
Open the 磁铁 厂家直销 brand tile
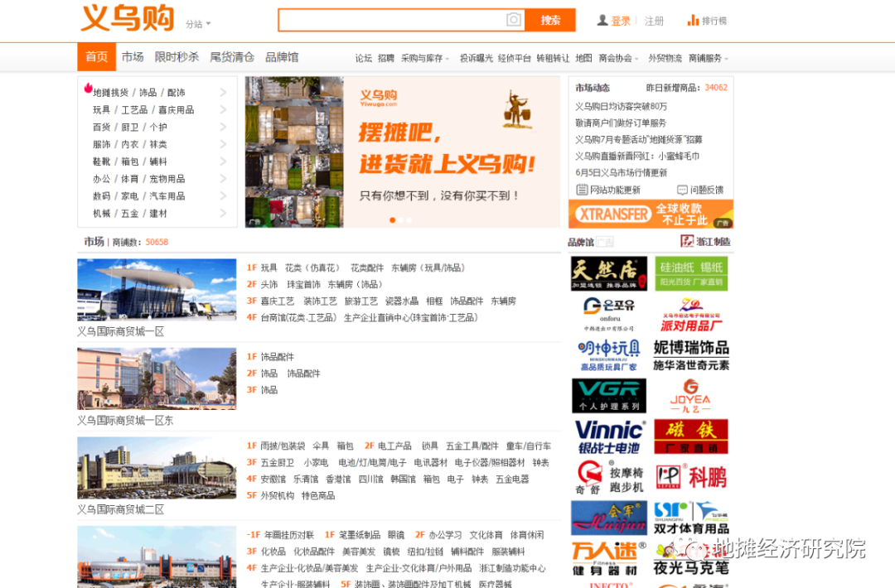691,437
